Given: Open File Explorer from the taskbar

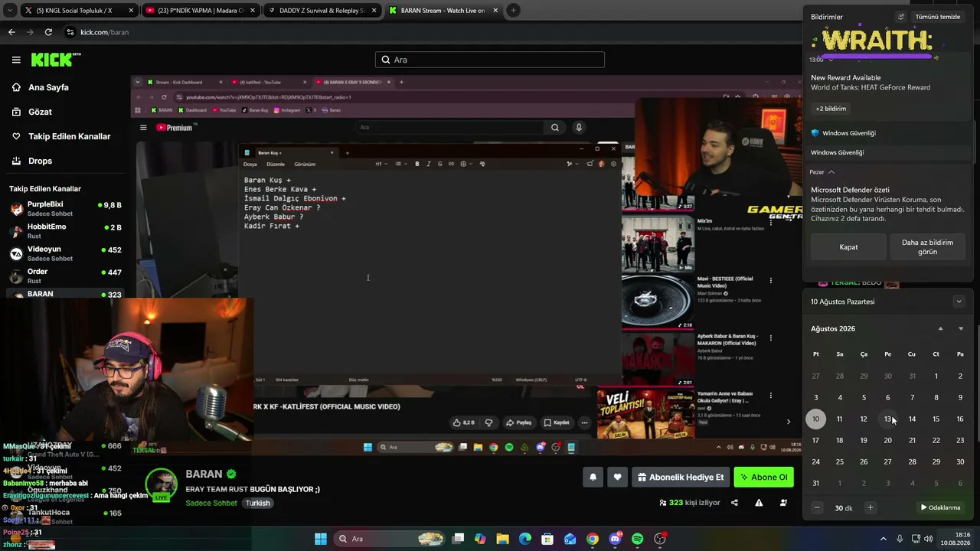Looking at the screenshot, I should 503,539.
